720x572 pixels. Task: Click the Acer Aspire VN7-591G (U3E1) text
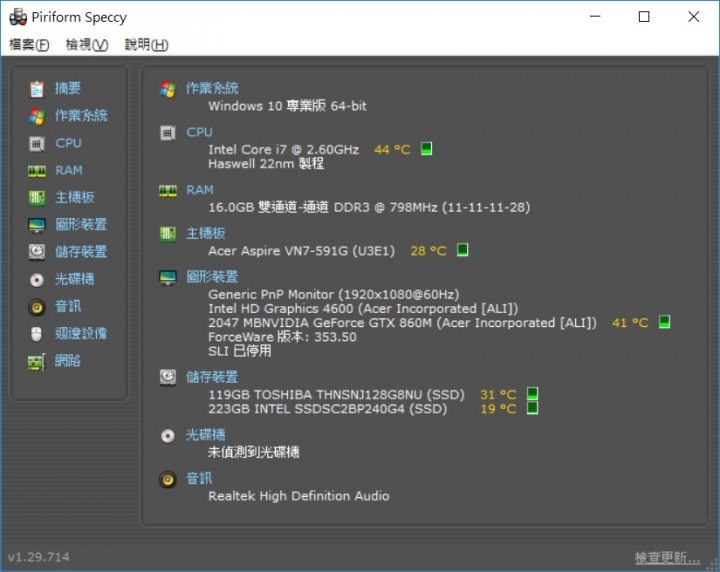[301, 251]
